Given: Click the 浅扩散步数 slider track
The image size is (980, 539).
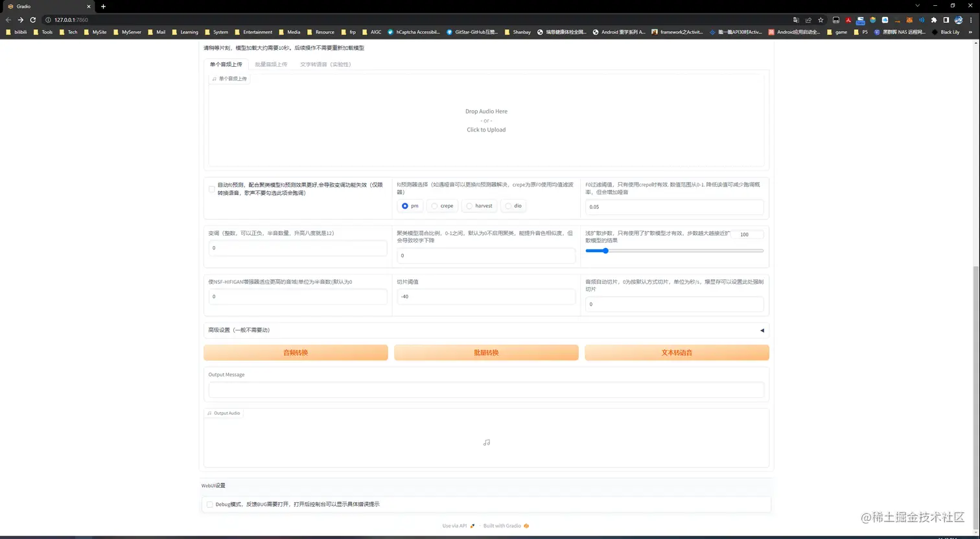Looking at the screenshot, I should coord(674,251).
